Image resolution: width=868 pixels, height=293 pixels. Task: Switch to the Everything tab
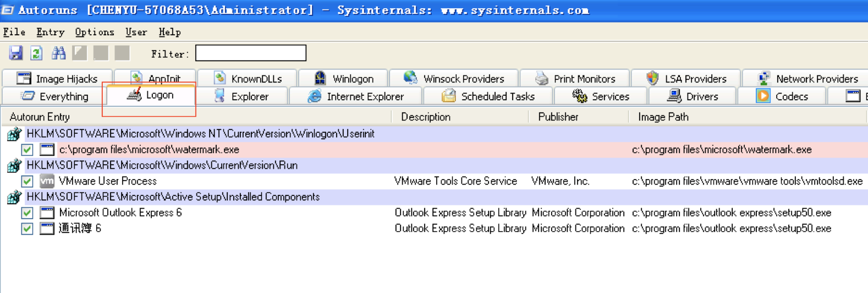[54, 96]
